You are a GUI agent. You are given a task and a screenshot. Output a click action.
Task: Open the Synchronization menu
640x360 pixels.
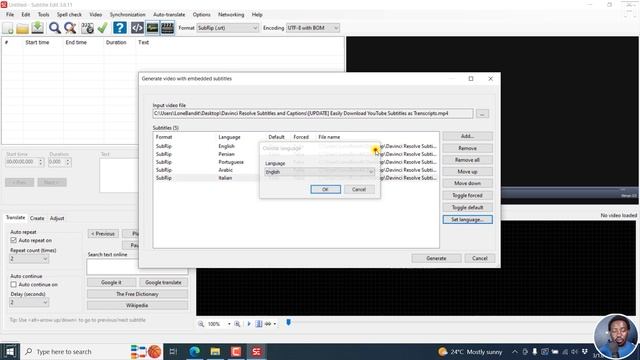127,14
